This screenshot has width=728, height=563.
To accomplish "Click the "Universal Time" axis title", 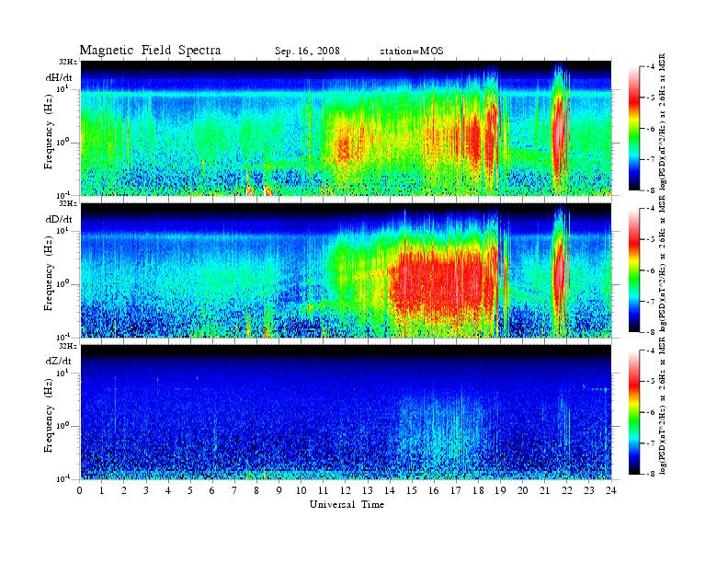I will click(x=347, y=504).
